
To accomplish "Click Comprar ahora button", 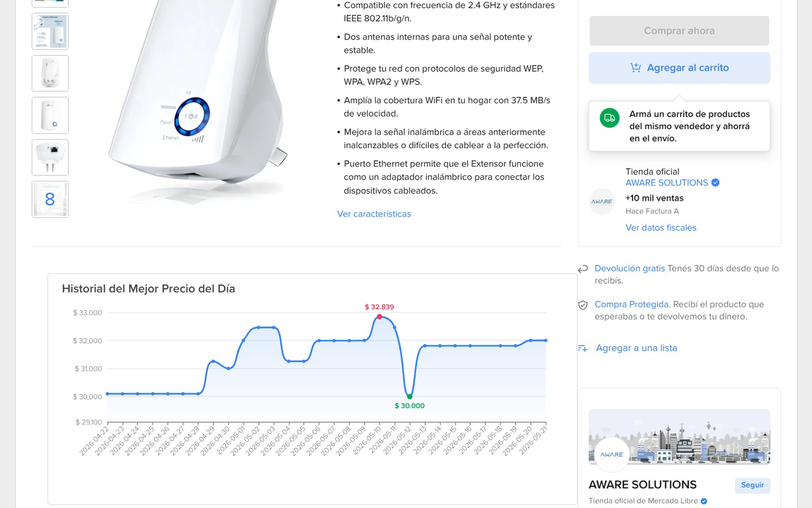I will (679, 30).
